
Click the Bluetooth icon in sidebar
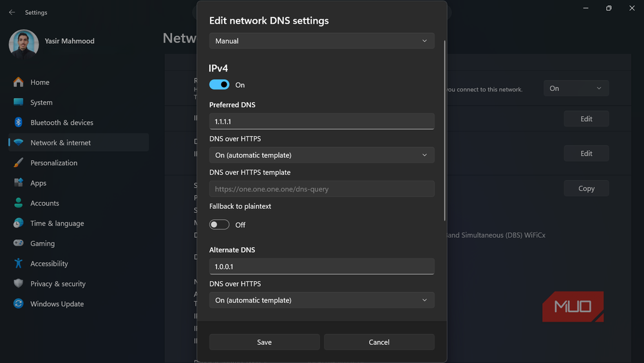pyautogui.click(x=18, y=122)
